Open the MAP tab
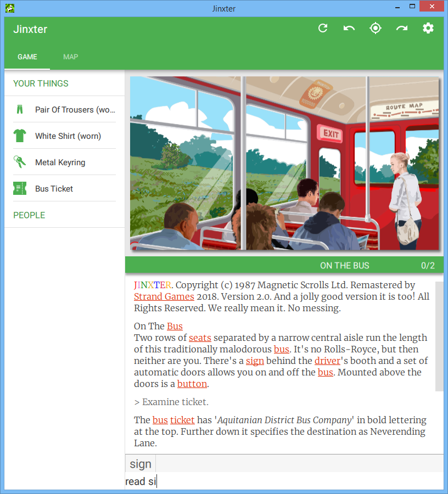The height and width of the screenshot is (494, 448). click(71, 57)
